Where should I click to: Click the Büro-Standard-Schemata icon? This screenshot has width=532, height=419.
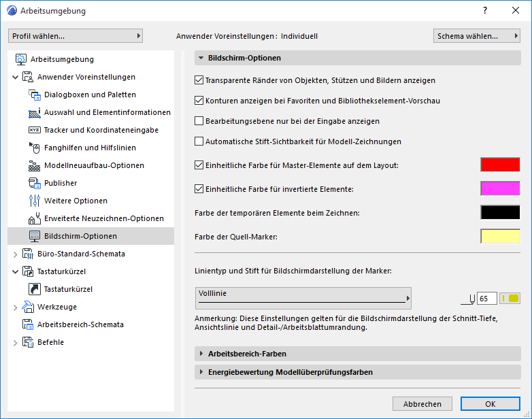27,254
